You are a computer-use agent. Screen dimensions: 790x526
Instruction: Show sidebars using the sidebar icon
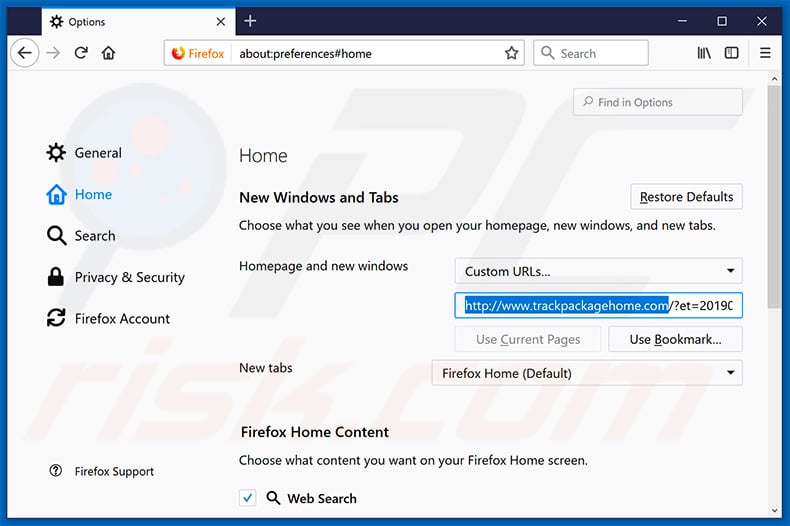pyautogui.click(x=732, y=53)
